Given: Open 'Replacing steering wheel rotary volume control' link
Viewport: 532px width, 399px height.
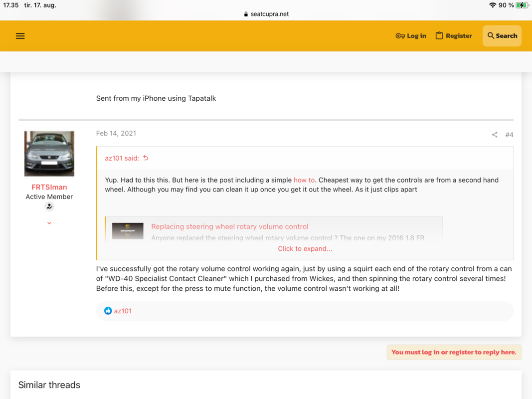Looking at the screenshot, I should pyautogui.click(x=229, y=226).
